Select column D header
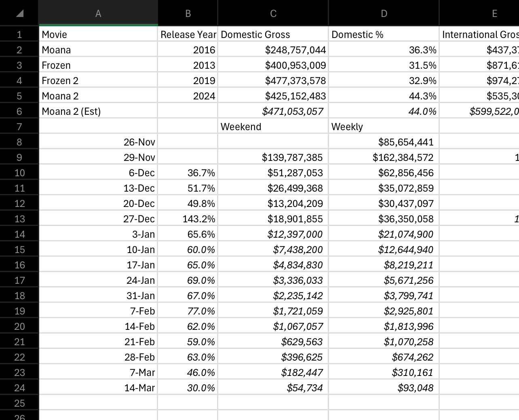519x420 pixels. coord(384,13)
